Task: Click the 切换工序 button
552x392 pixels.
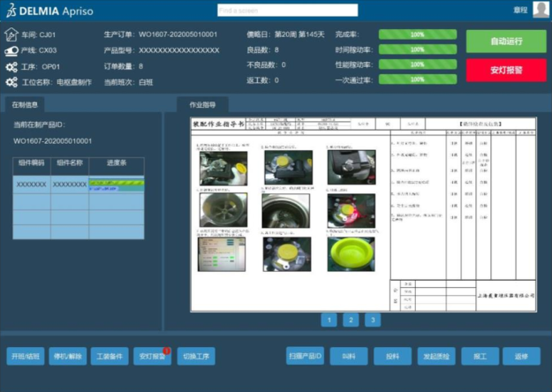Action: pyautogui.click(x=196, y=357)
